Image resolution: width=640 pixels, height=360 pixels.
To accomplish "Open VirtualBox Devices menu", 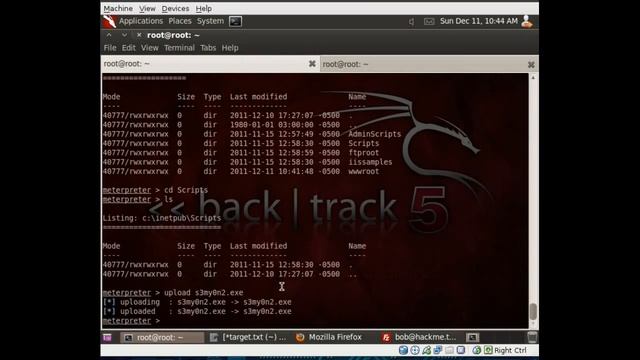I will click(x=175, y=9).
